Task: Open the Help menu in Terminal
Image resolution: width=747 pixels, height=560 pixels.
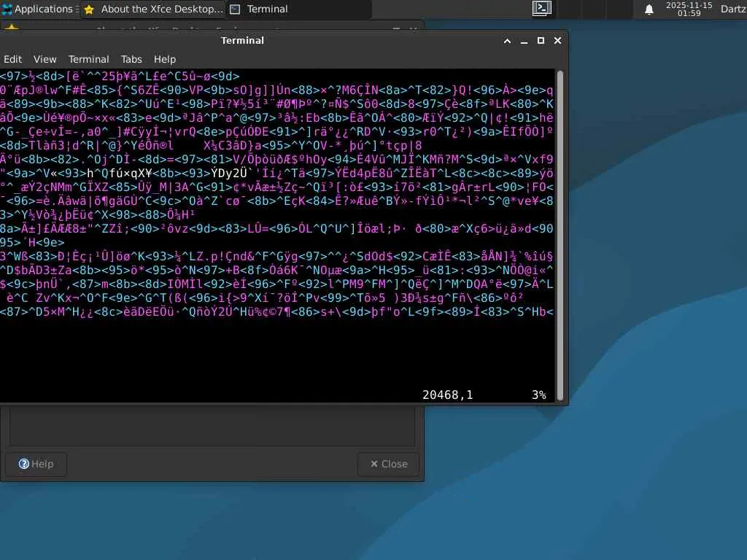Action: point(165,59)
